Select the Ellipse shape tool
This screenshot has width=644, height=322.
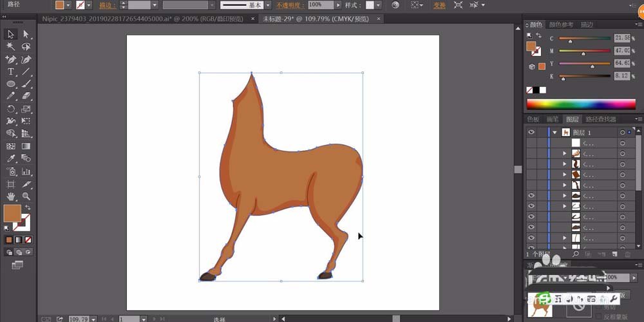coord(11,84)
